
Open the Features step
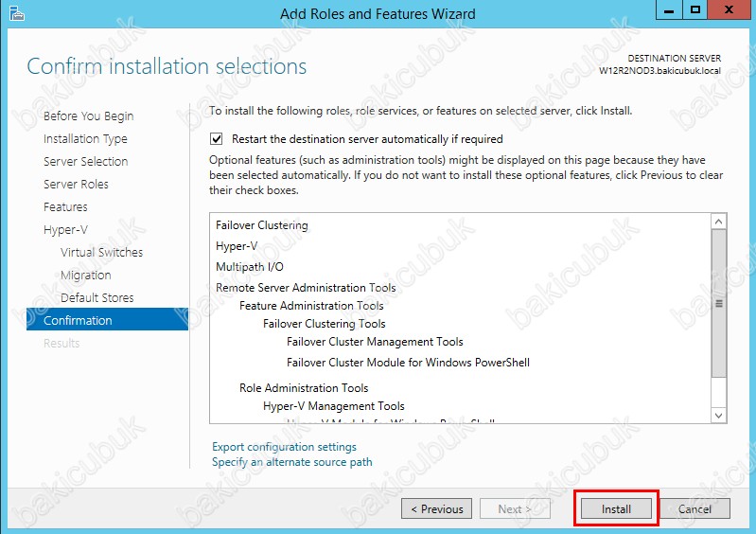(65, 207)
